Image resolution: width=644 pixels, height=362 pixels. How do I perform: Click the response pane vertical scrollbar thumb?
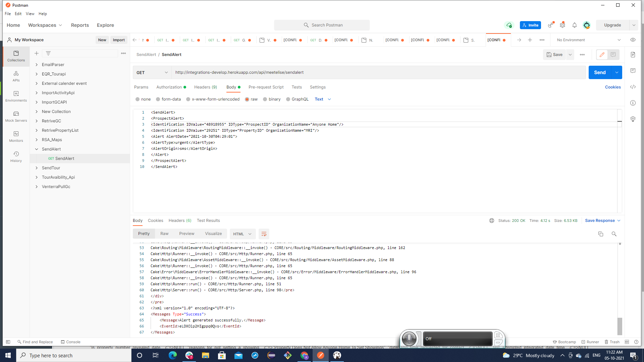[620, 326]
